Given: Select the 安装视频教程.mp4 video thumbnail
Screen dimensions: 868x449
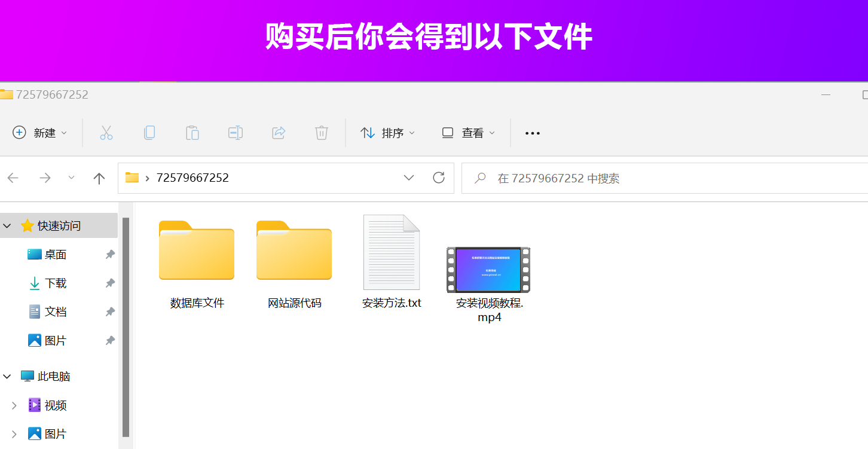Looking at the screenshot, I should (489, 270).
